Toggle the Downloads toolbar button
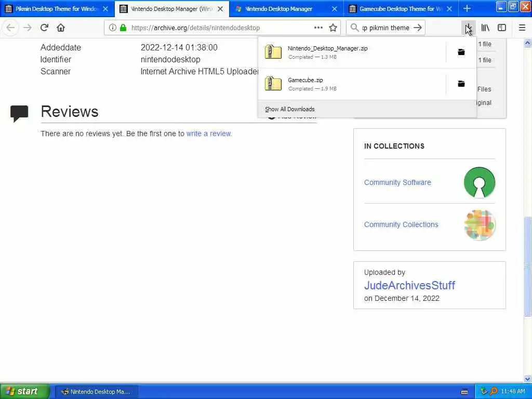The image size is (532, 399). pos(468,28)
